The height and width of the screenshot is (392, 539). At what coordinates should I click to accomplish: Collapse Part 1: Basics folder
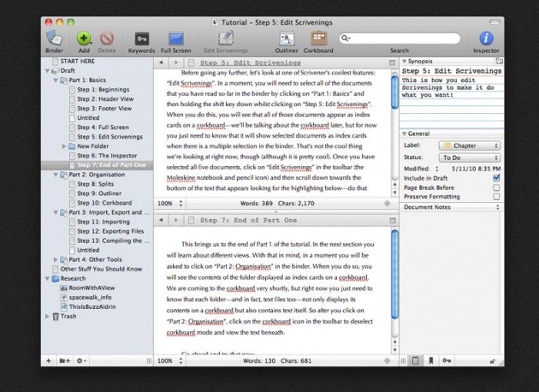56,80
